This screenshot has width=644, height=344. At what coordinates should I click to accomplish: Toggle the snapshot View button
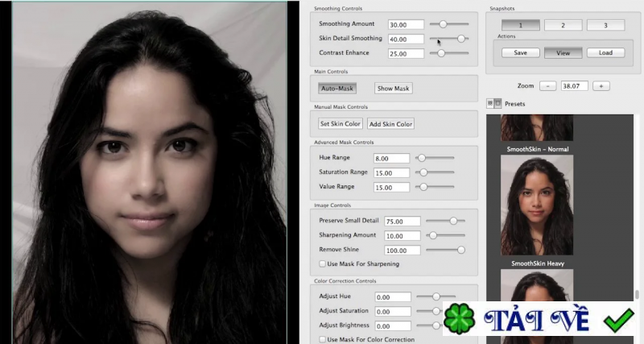pos(563,52)
